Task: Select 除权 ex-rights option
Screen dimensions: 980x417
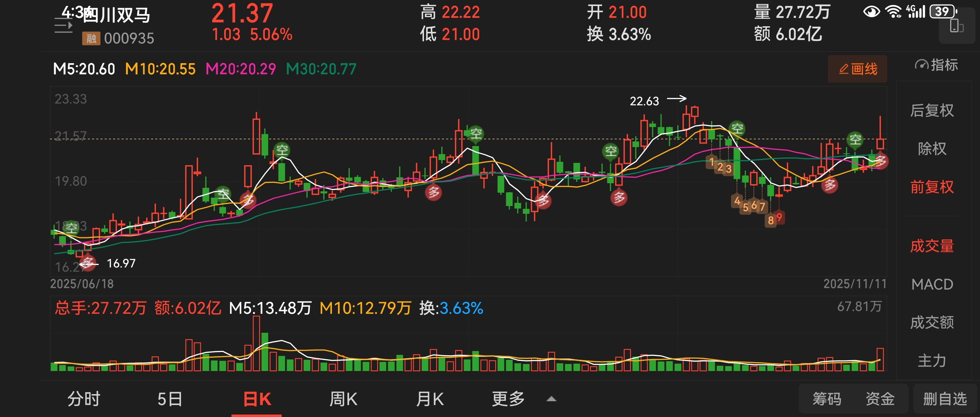Action: (x=932, y=148)
